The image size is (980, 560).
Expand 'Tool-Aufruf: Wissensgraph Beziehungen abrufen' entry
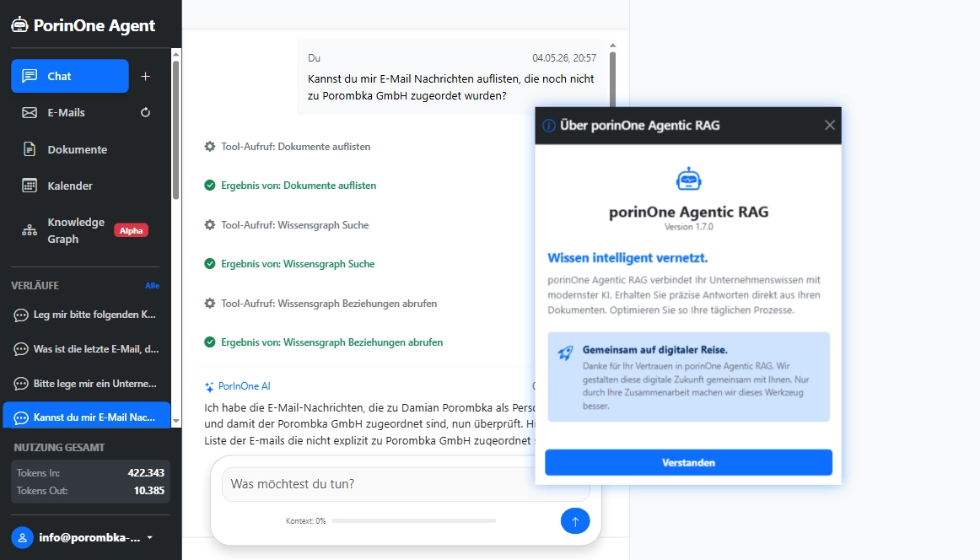coord(320,303)
